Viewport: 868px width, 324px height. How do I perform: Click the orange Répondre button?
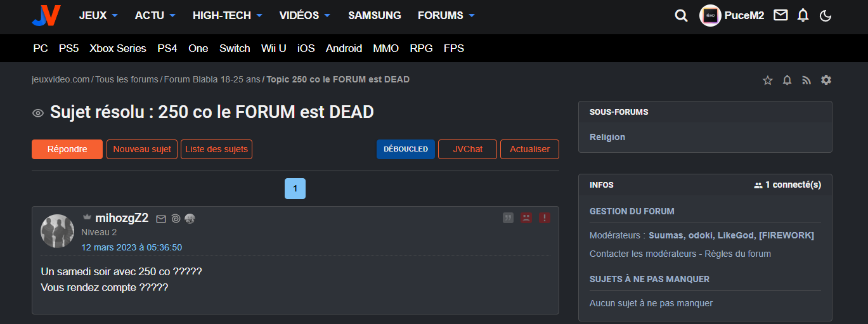67,150
